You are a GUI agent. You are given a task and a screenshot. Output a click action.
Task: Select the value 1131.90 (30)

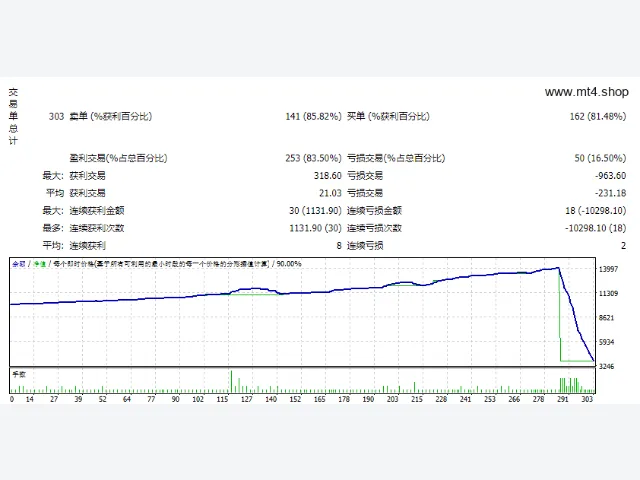pos(315,228)
